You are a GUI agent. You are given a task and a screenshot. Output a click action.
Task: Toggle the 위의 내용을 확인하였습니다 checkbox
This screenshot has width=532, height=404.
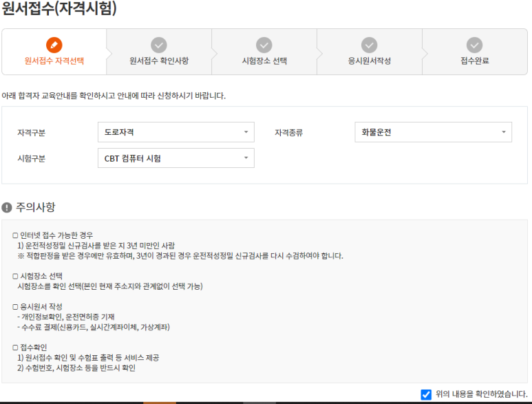click(426, 394)
